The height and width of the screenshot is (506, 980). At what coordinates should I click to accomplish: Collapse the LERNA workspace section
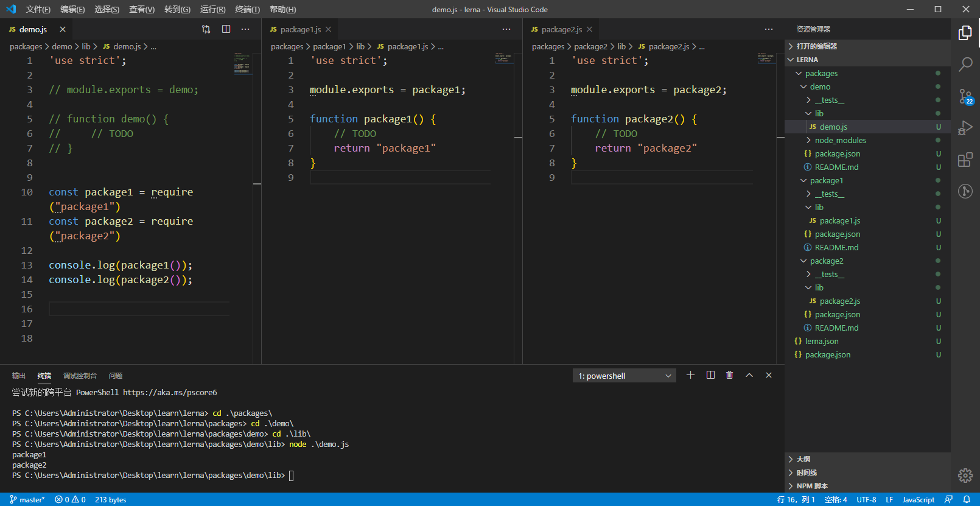pos(867,60)
